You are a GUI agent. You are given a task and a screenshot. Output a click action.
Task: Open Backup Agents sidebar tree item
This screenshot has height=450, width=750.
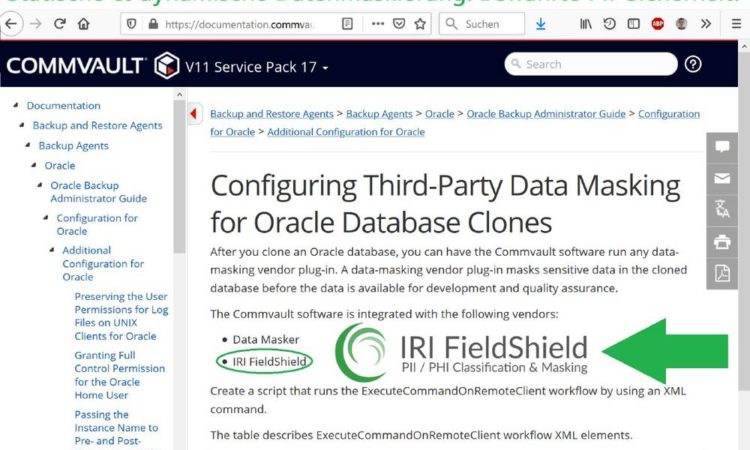pyautogui.click(x=74, y=146)
